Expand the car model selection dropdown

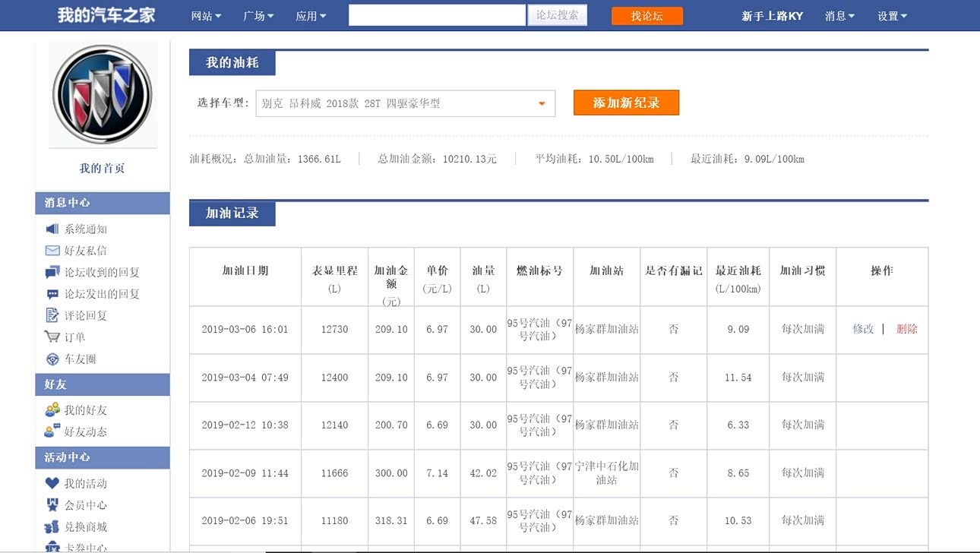pos(542,104)
